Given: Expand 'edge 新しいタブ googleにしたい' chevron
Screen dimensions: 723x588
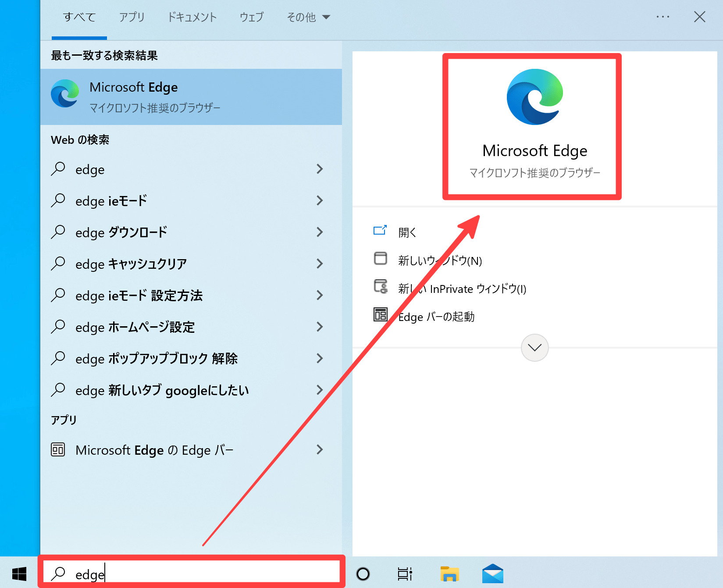Looking at the screenshot, I should (320, 390).
